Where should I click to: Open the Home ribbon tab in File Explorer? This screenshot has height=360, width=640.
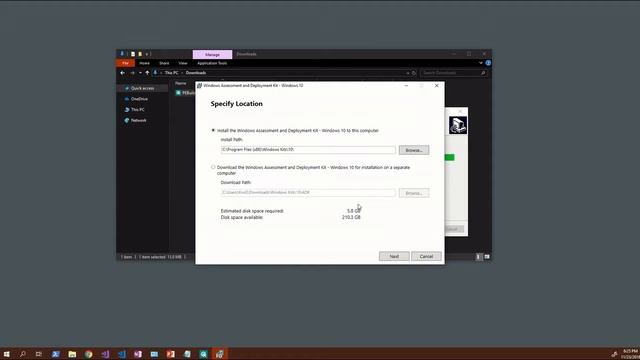point(144,63)
